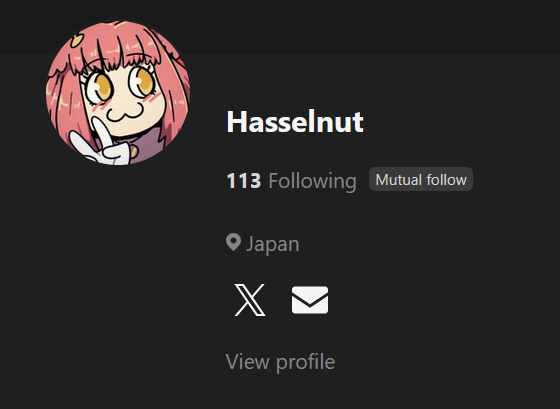The height and width of the screenshot is (409, 560).
Task: Click the envelope mail icon
Action: (310, 300)
